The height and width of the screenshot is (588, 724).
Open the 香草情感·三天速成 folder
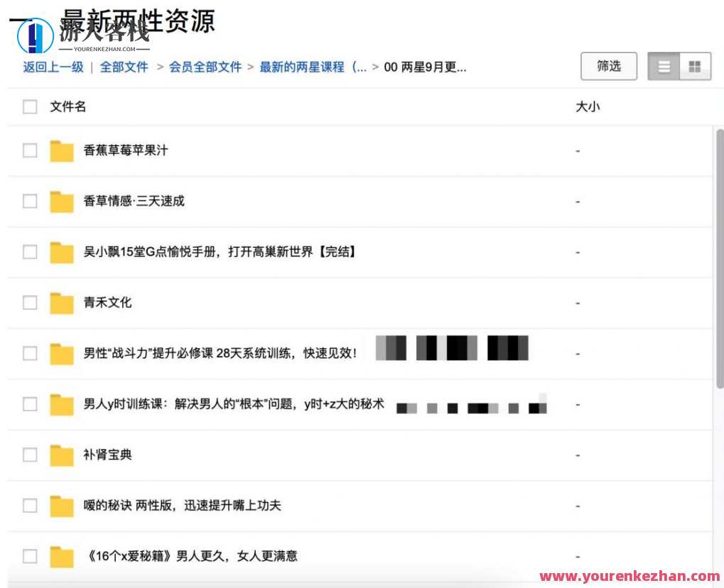point(131,201)
